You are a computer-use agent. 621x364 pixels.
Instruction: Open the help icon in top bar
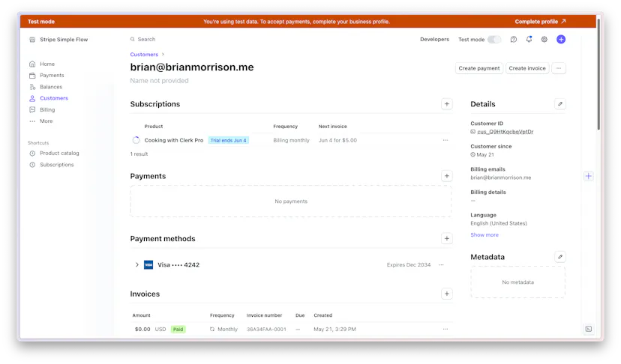point(513,39)
